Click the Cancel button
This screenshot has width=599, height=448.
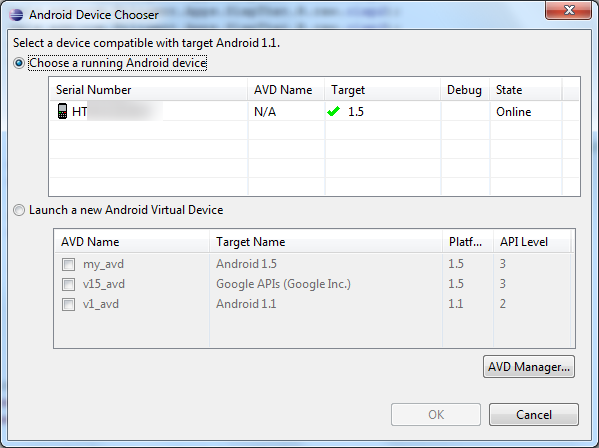(534, 414)
